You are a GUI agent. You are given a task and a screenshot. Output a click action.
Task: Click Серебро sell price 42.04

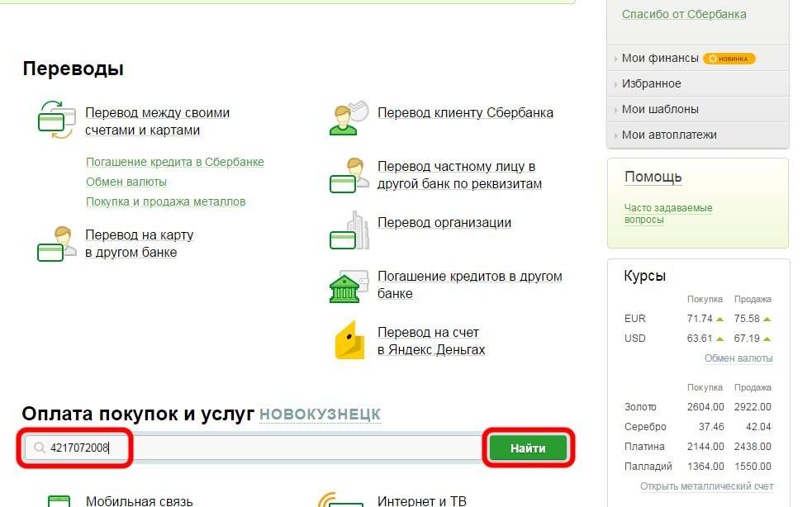click(x=758, y=427)
